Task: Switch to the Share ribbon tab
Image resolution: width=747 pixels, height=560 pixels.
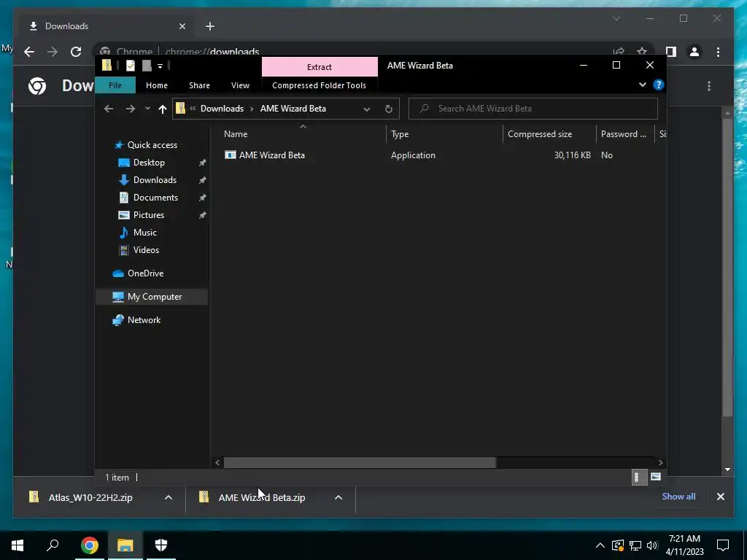Action: tap(199, 85)
